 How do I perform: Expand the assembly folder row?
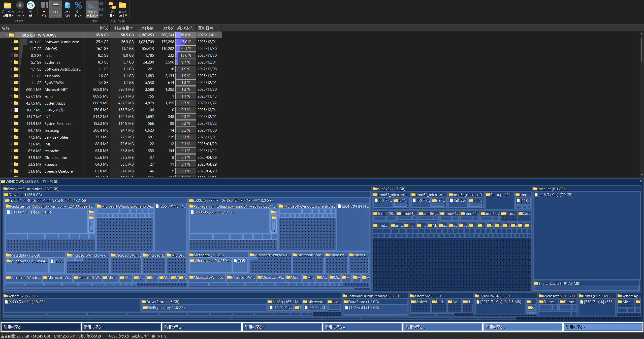(12, 76)
